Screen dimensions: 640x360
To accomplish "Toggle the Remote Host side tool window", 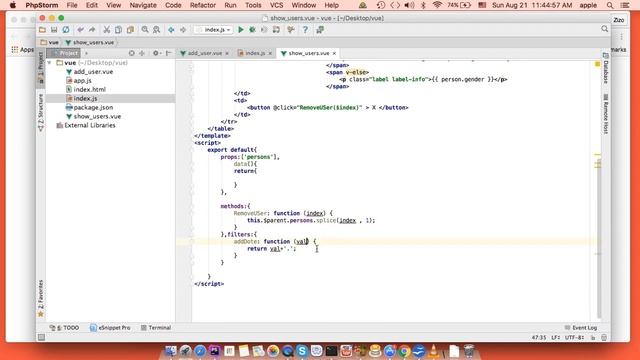I will pos(606,114).
